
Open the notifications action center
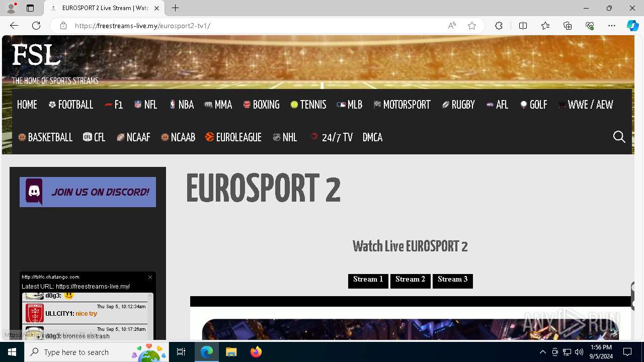(x=627, y=352)
